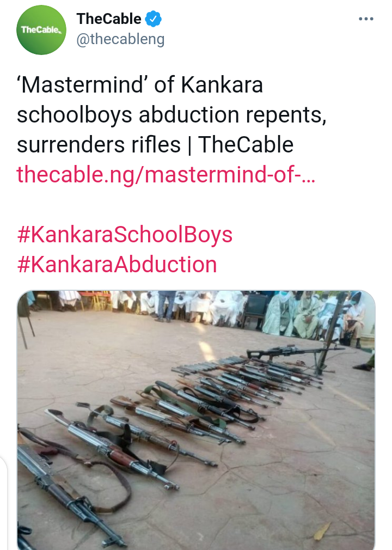Click "TheCable" at the end of the headline
The width and height of the screenshot is (392, 550).
(246, 144)
